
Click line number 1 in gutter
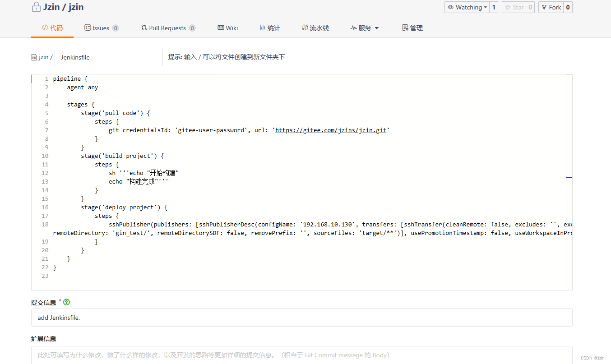pyautogui.click(x=46, y=79)
